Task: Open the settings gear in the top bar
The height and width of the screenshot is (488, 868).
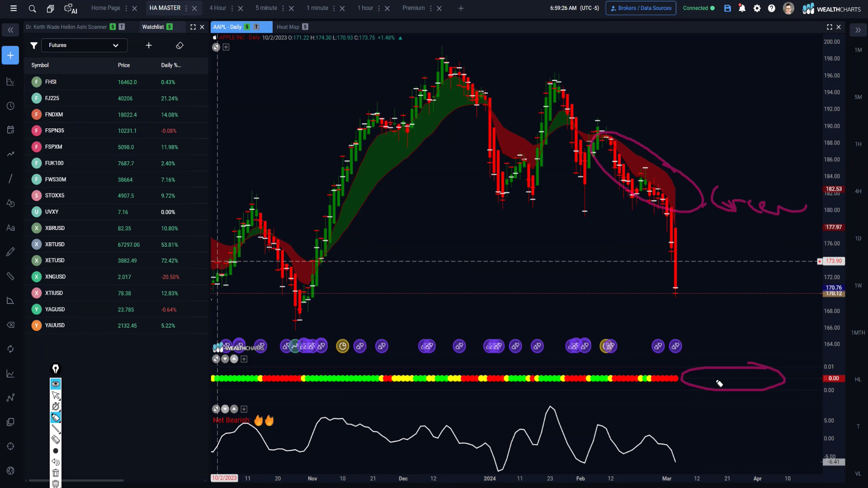Action: point(757,8)
